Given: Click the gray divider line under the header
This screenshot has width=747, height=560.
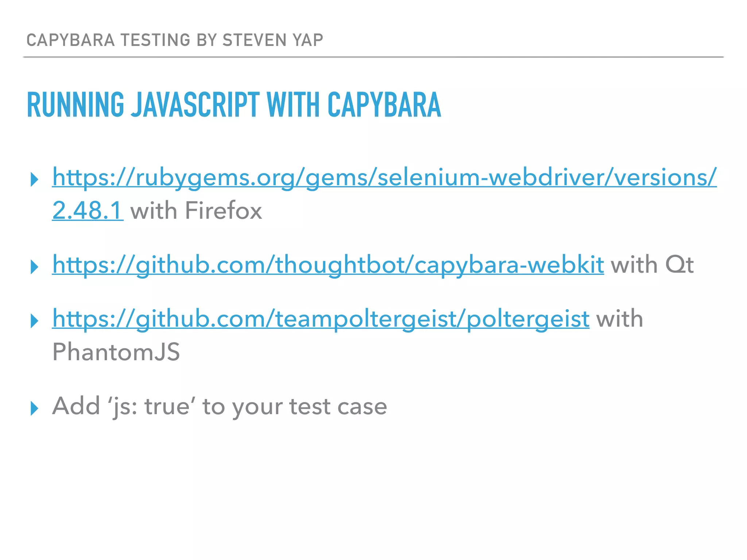Looking at the screenshot, I should 373,57.
